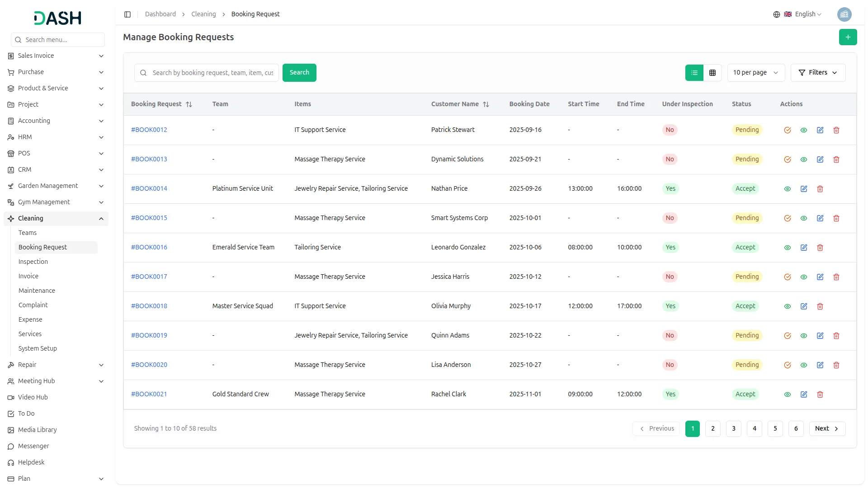This screenshot has width=868, height=488.
Task: Expand the Accounting sidebar section
Action: pos(56,121)
